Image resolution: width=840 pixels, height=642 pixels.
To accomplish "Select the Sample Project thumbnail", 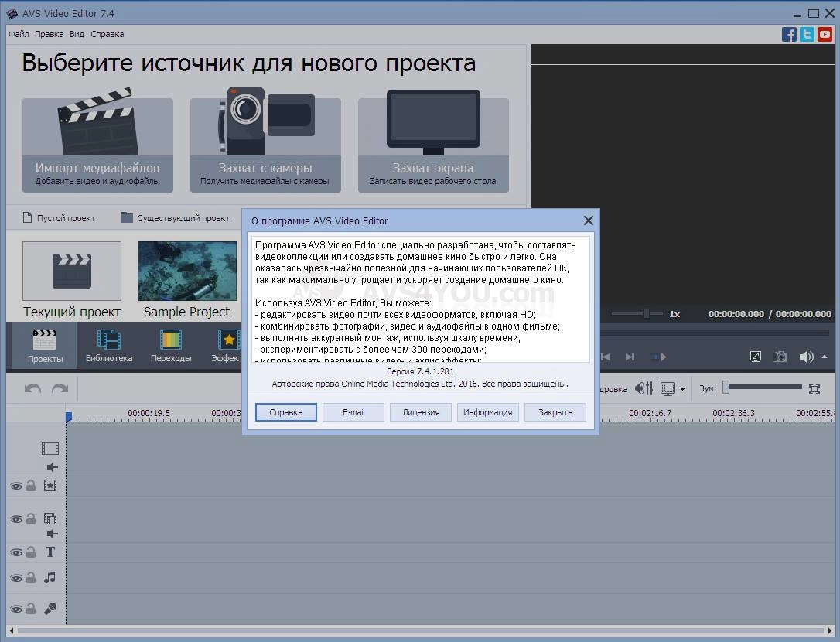I will tap(187, 271).
